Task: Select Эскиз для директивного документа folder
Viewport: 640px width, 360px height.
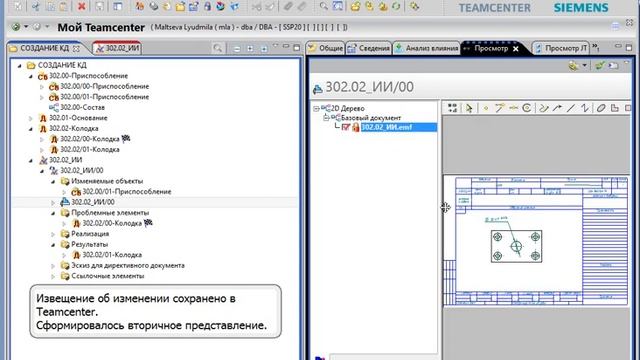Action: click(128, 266)
